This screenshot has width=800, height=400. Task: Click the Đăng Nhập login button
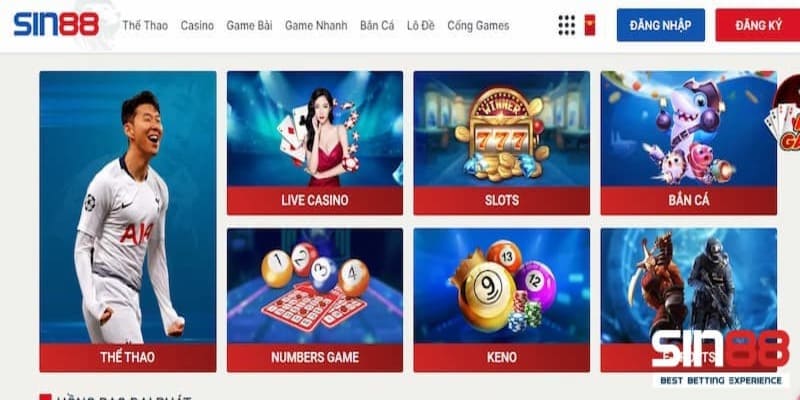661,25
